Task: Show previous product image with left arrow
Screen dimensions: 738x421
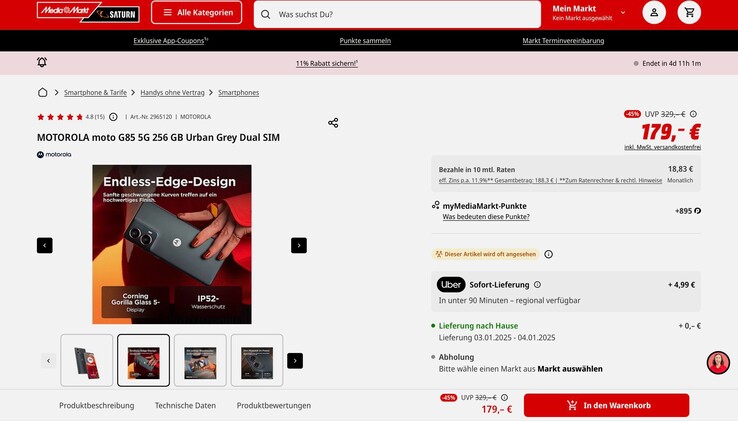Action: pyautogui.click(x=45, y=245)
